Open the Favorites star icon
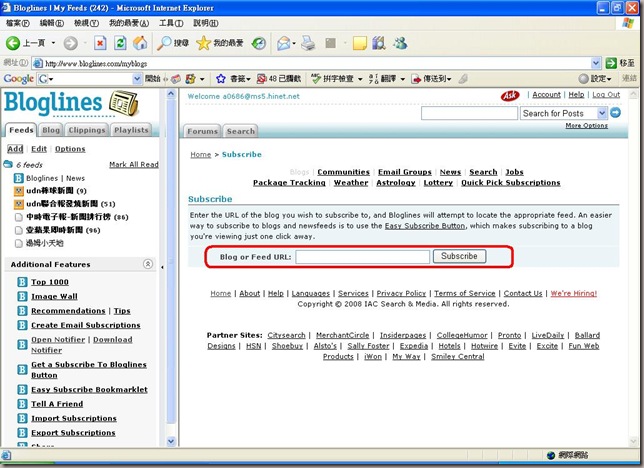Screen dimensions: 644x468 tap(204, 44)
